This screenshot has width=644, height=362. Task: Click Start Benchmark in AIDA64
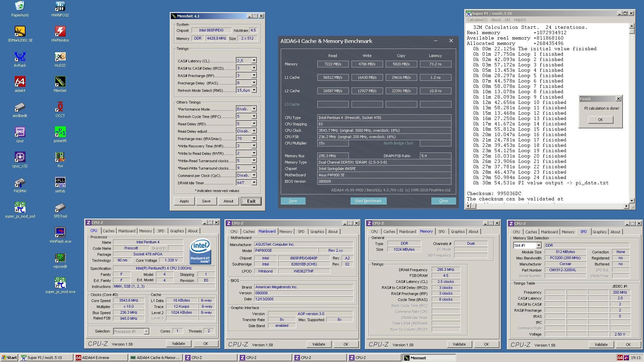coord(368,201)
